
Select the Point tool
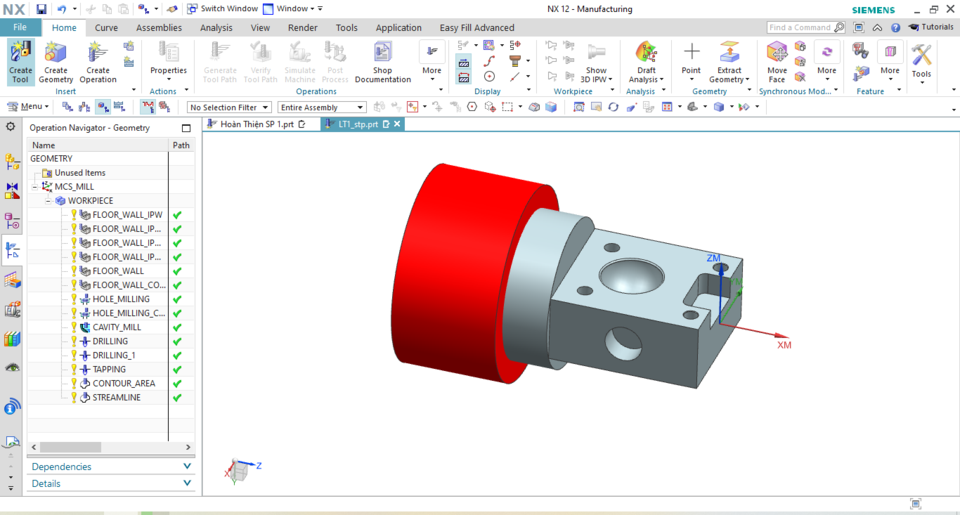[691, 60]
